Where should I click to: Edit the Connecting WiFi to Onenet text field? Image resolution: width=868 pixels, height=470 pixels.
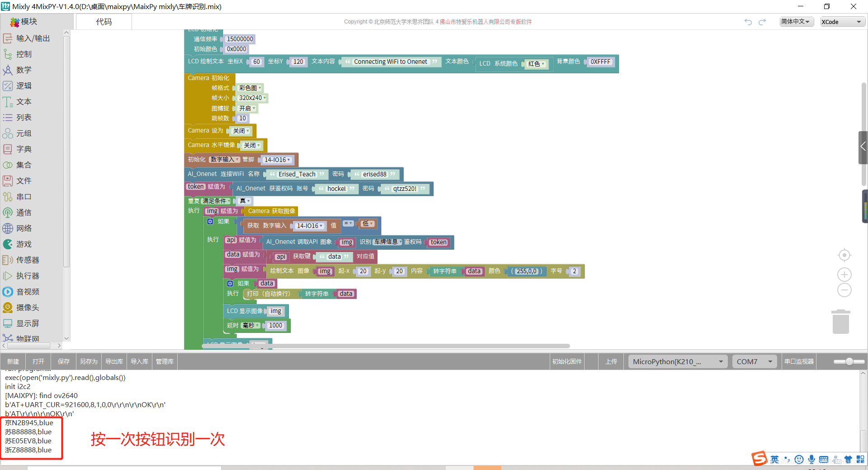click(x=391, y=62)
